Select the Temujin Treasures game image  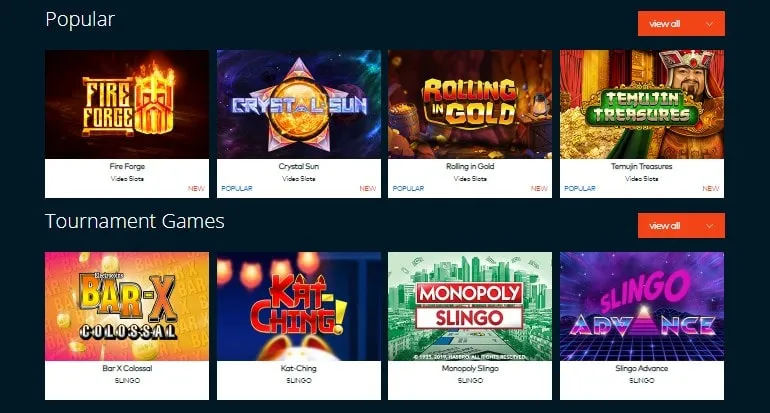pos(642,104)
